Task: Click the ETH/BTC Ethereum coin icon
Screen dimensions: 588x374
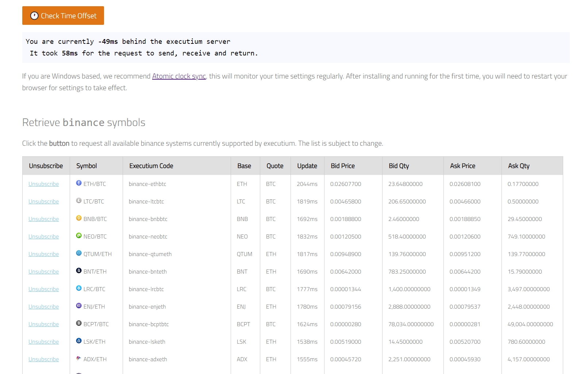Action: point(79,183)
